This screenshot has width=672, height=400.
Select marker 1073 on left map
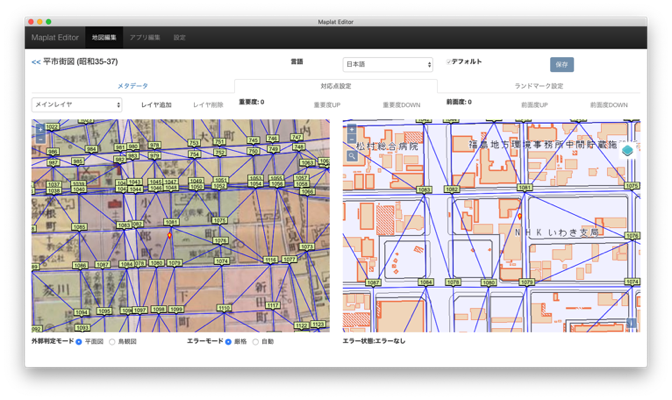307,247
